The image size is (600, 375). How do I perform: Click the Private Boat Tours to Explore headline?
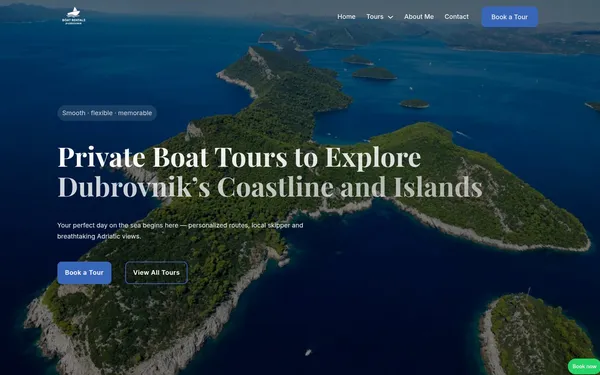click(239, 157)
